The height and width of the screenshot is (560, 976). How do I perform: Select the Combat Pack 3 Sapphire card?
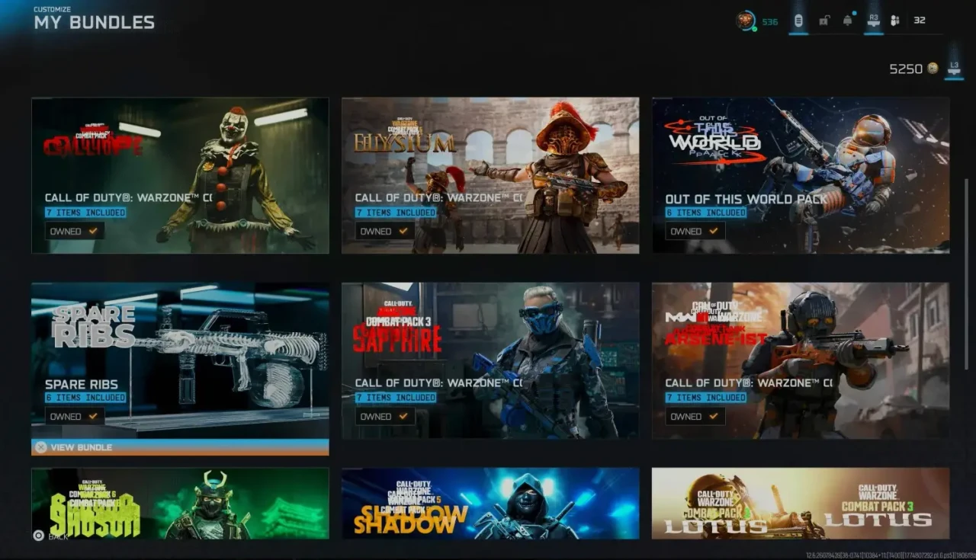pyautogui.click(x=490, y=360)
